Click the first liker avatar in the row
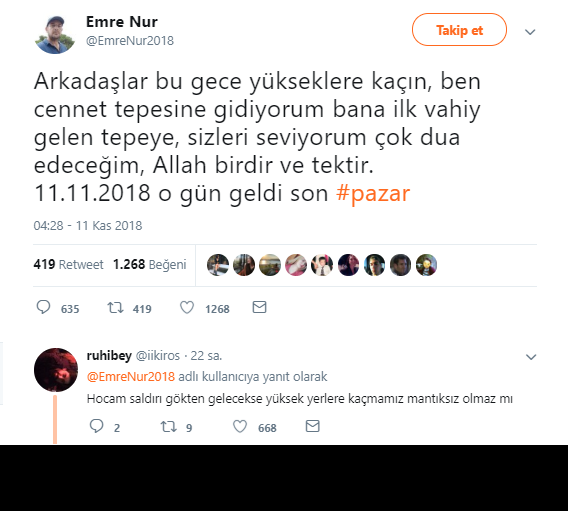 click(x=218, y=265)
